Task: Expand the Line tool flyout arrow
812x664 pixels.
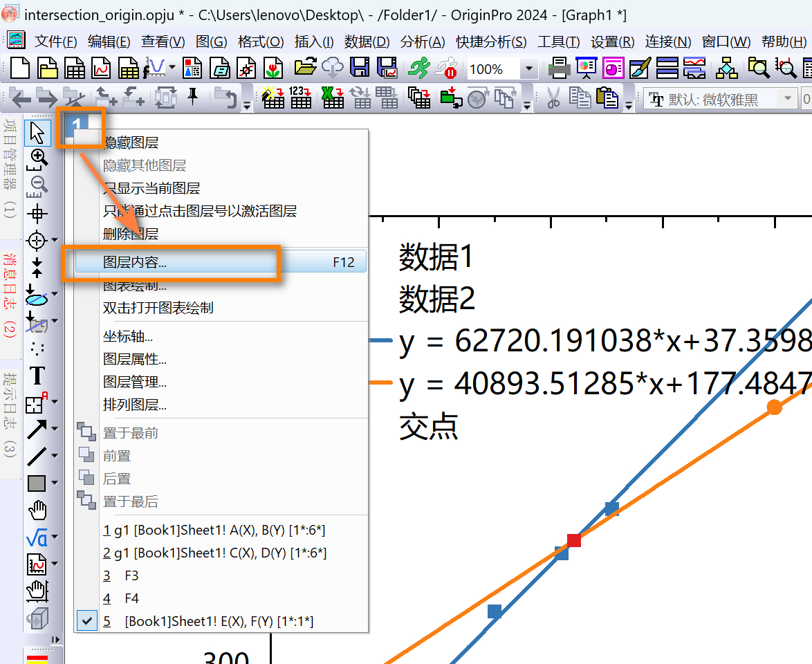Action: click(x=54, y=456)
